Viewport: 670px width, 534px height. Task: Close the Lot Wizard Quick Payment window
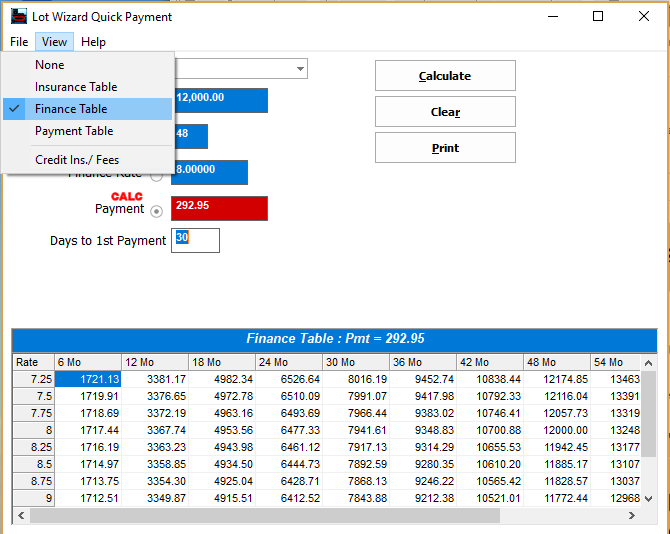coord(644,16)
